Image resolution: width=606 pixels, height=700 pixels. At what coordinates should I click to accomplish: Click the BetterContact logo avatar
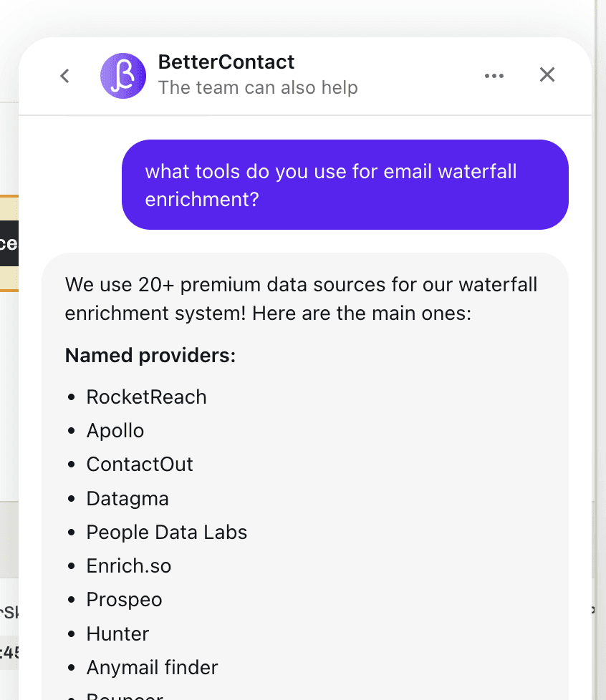pyautogui.click(x=122, y=75)
